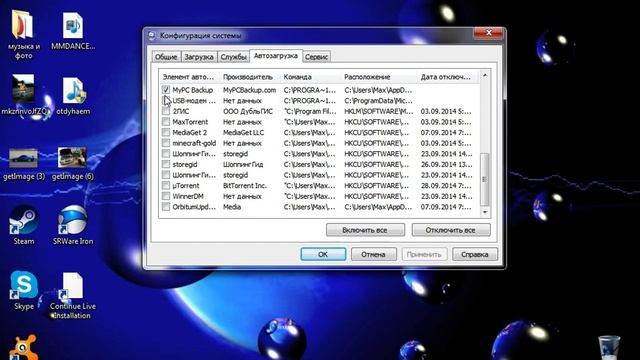Click the avast antivirus desktop icon
The width and height of the screenshot is (640, 360).
tap(24, 348)
